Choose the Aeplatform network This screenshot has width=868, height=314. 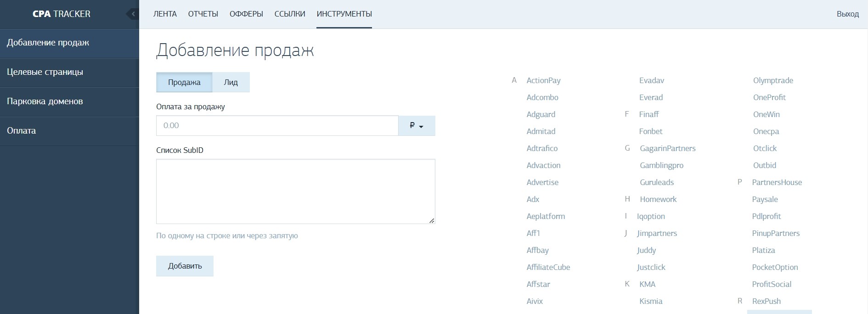click(546, 216)
